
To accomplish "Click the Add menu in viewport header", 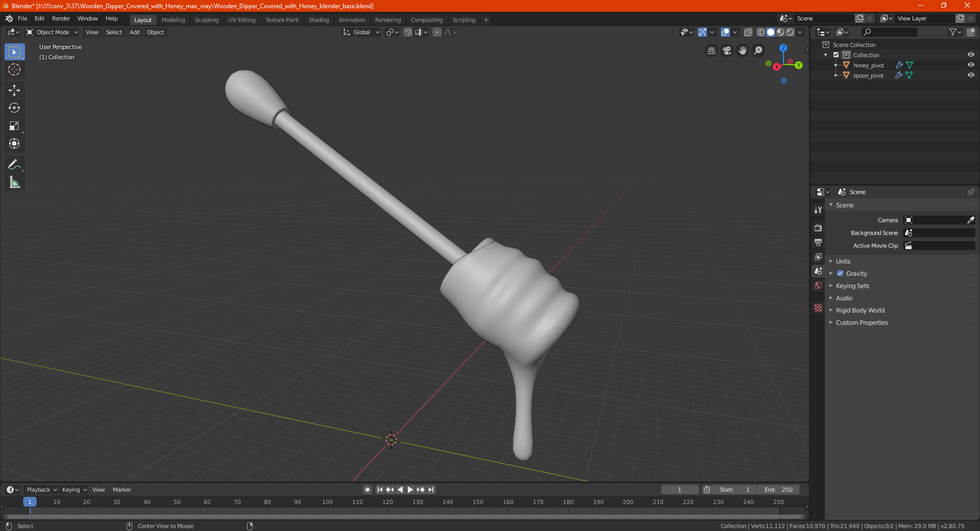I will pyautogui.click(x=134, y=32).
